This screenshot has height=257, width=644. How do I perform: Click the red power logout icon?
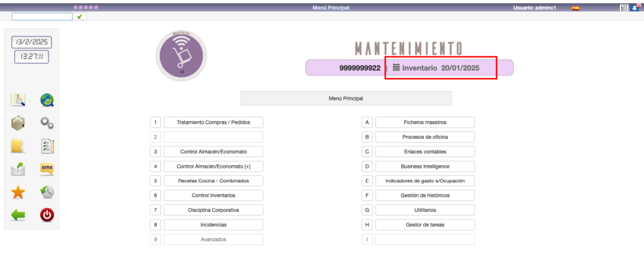47,216
